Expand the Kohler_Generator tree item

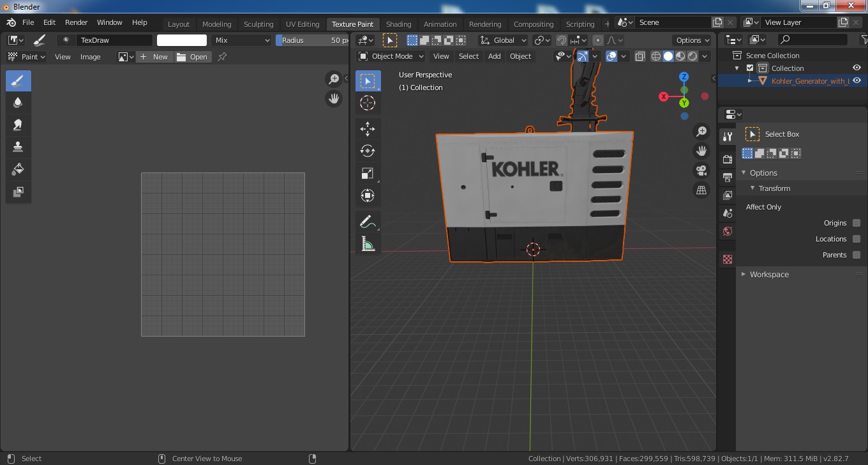(x=751, y=81)
